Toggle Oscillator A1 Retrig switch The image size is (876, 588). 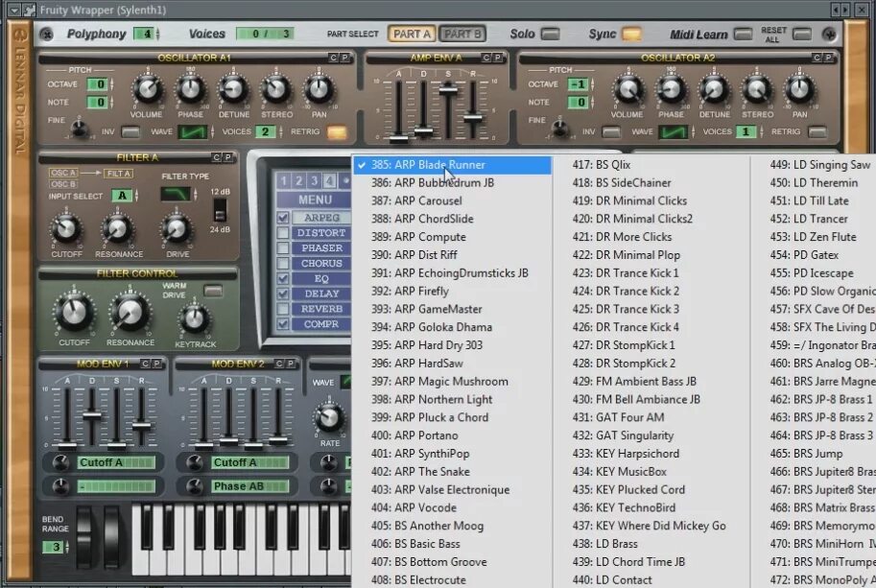click(337, 132)
